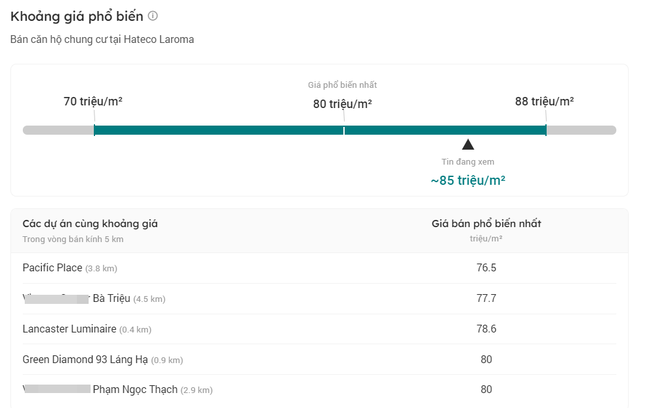Image resolution: width=645 pixels, height=408 pixels.
Task: Select the 88 triệu/m² maximum price label
Action: tap(544, 101)
